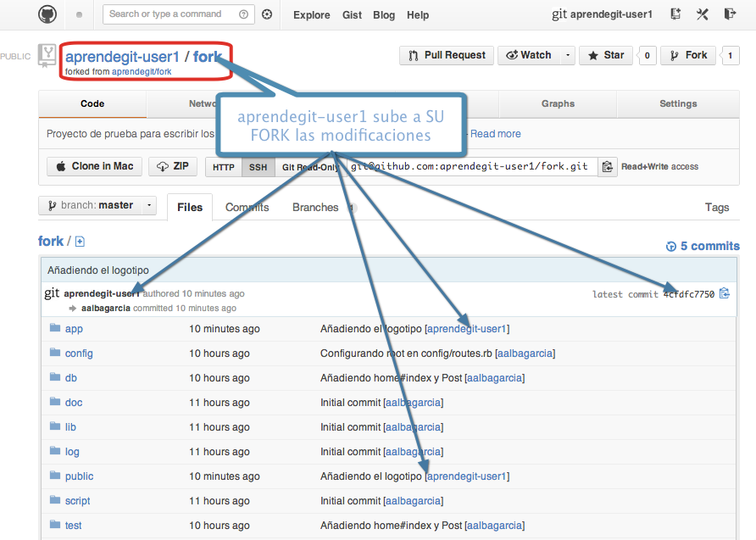Copy the latest commit SHA icon
The height and width of the screenshot is (540, 756).
point(724,294)
